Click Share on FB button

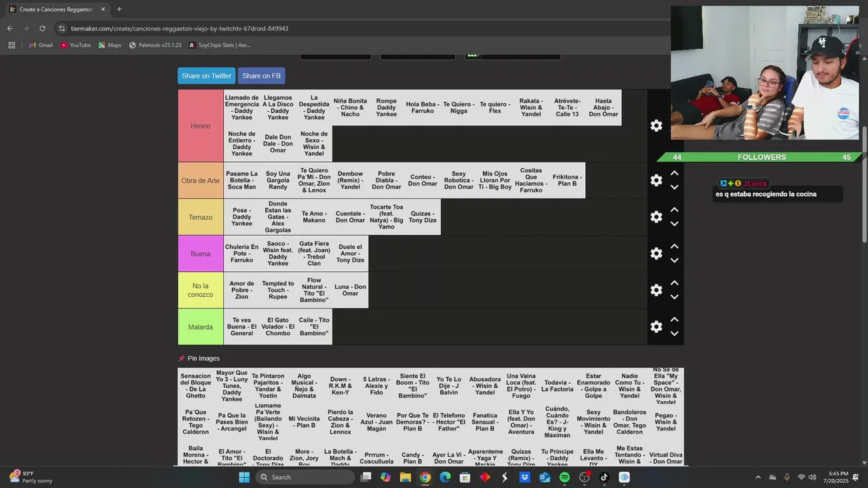click(x=261, y=76)
